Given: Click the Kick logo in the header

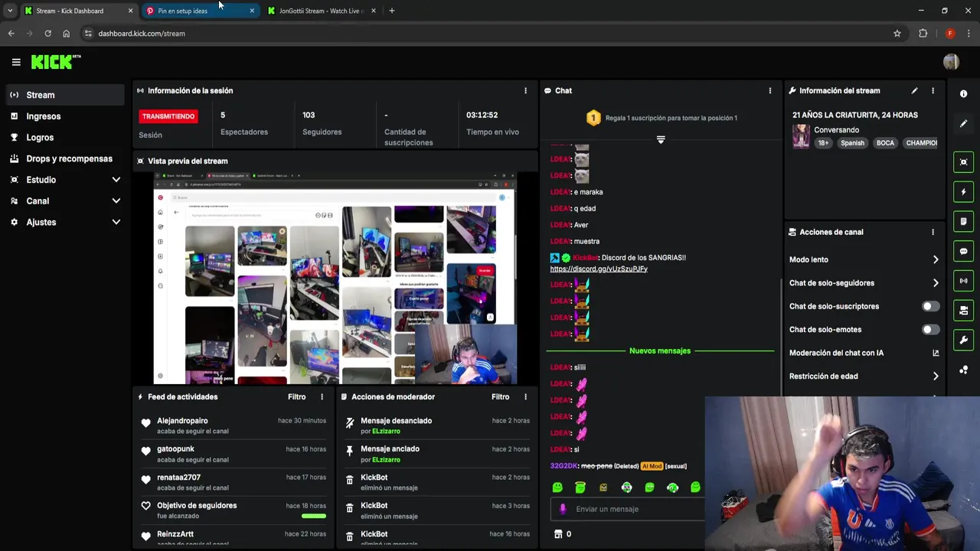Looking at the screenshot, I should pos(55,62).
